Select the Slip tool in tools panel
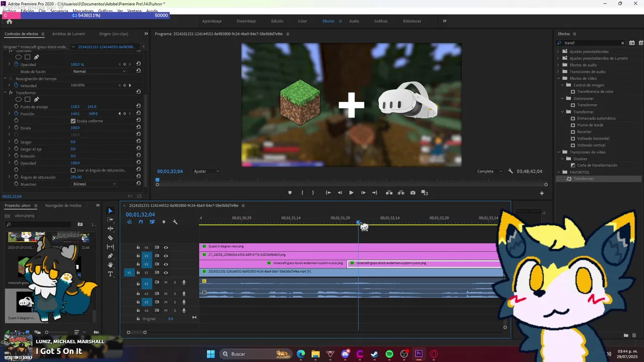Image resolution: width=644 pixels, height=362 pixels. [111, 247]
